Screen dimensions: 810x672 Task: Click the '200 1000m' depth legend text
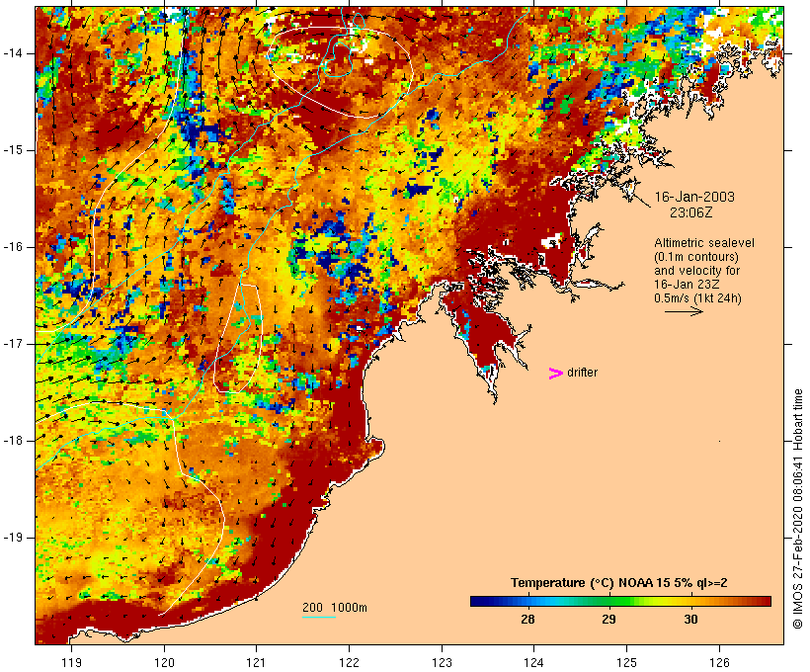tap(335, 608)
